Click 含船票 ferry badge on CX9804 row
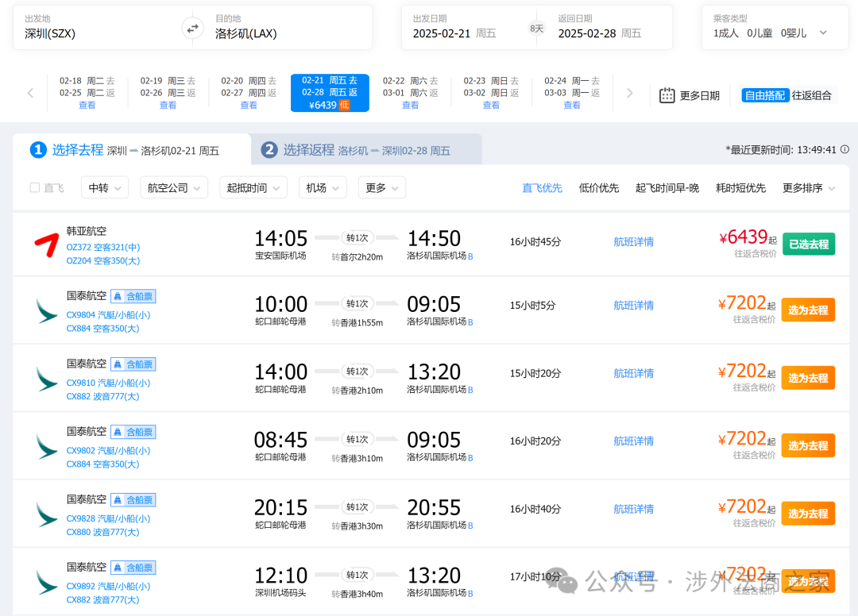858x616 pixels. click(x=133, y=296)
